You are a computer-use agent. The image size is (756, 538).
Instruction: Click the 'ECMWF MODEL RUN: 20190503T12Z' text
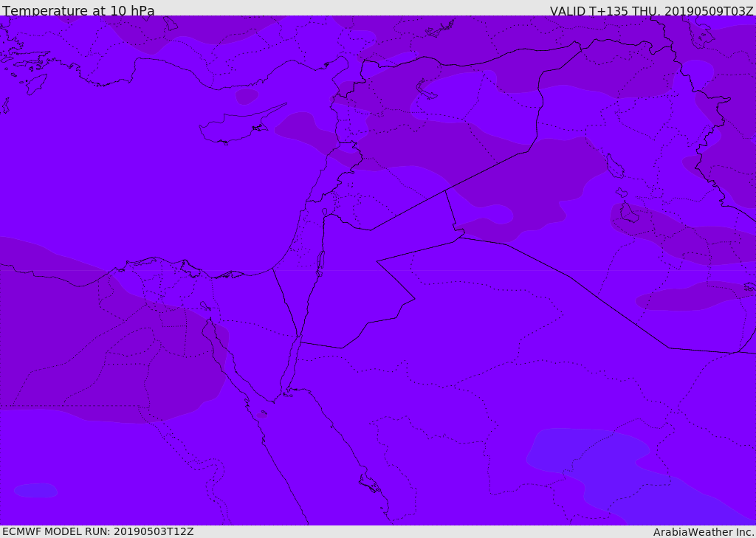point(98,531)
